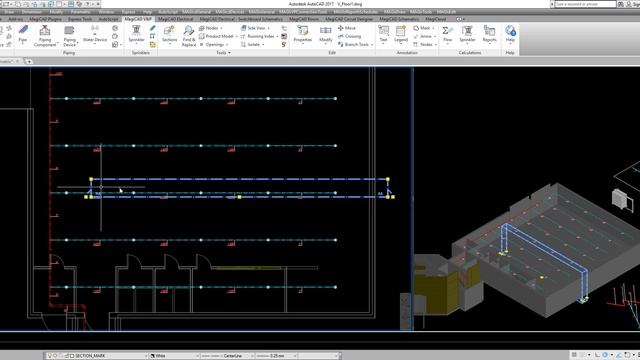Open the White color dropdown
This screenshot has width=640, height=360.
coord(174,356)
